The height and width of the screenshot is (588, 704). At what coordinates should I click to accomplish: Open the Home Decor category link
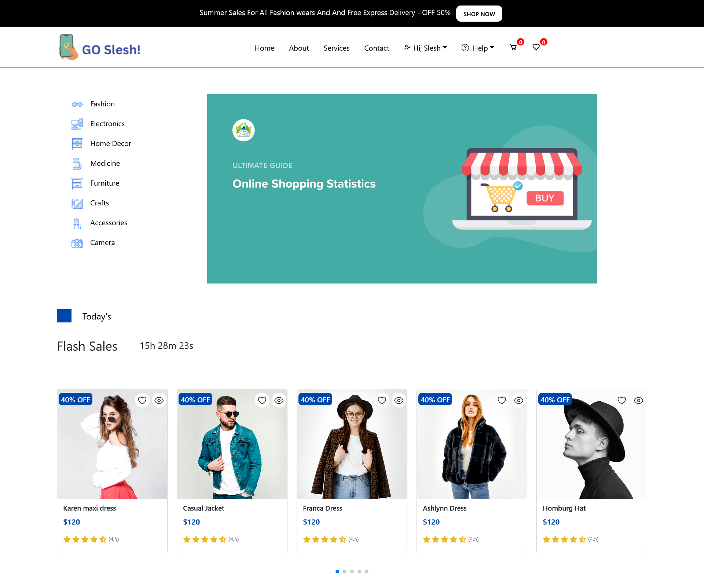110,143
